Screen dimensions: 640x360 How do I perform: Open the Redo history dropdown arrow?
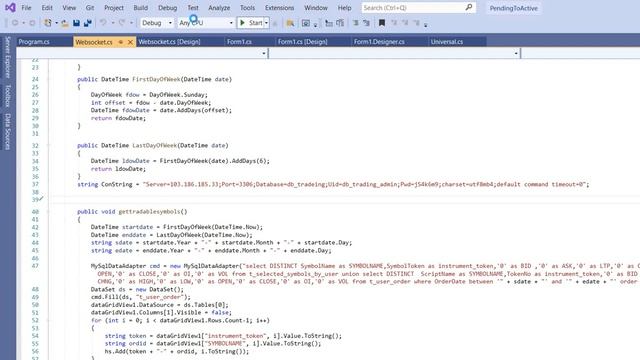(x=131, y=23)
